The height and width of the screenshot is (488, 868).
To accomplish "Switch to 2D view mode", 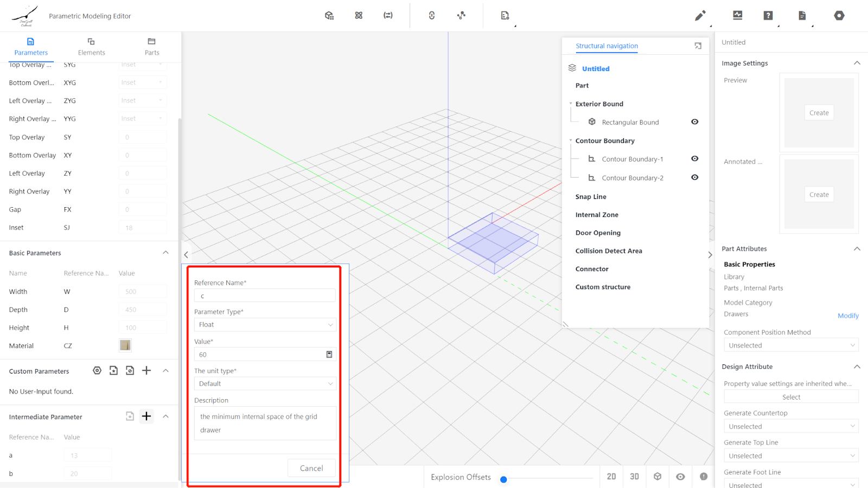I will tap(611, 477).
